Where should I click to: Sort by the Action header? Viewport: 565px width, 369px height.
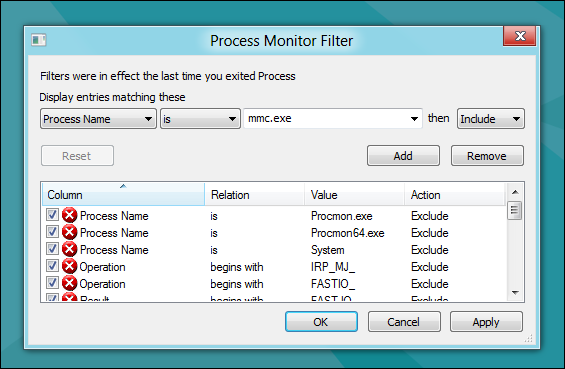point(455,195)
